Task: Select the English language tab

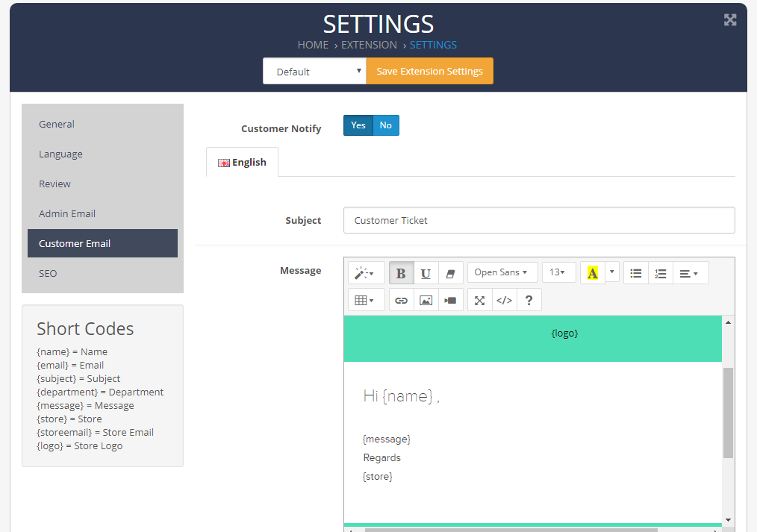Action: coord(242,162)
